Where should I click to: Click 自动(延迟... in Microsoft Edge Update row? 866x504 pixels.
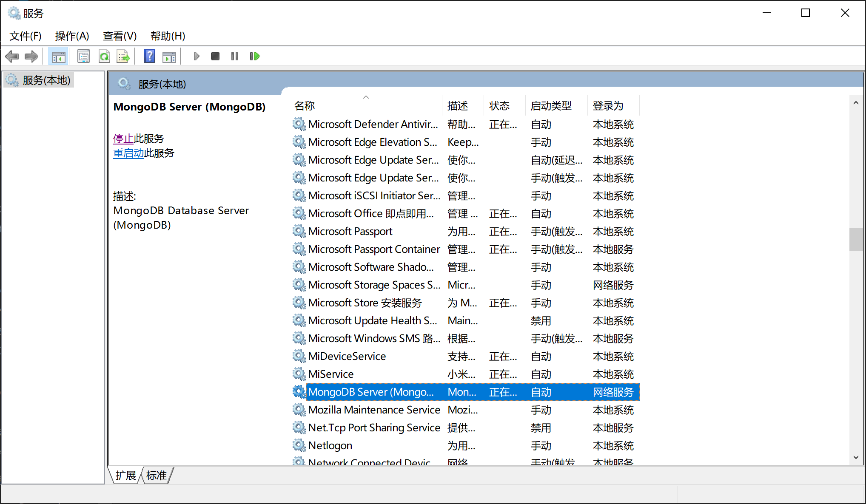556,160
